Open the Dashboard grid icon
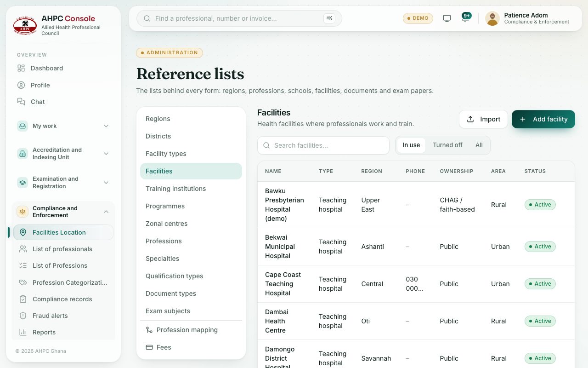 tap(21, 68)
